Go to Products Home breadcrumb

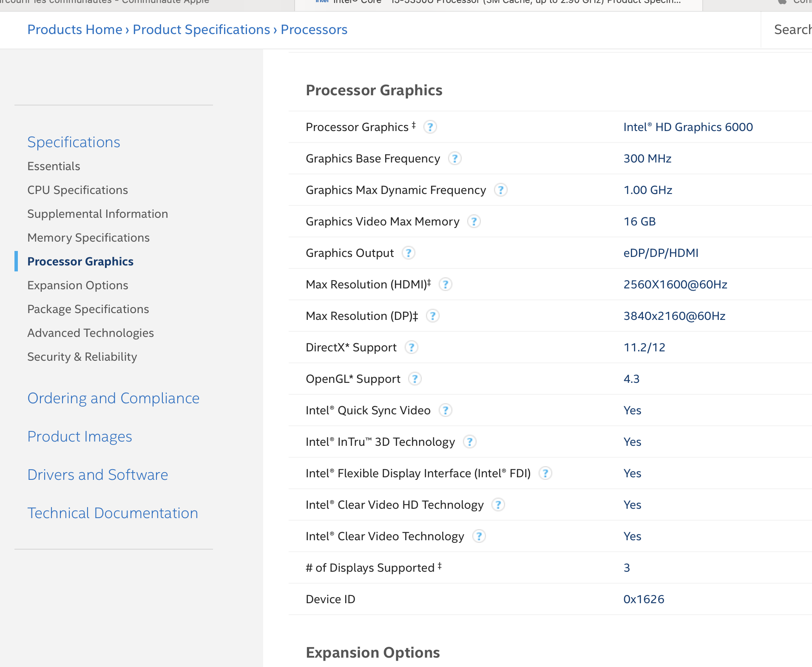75,30
